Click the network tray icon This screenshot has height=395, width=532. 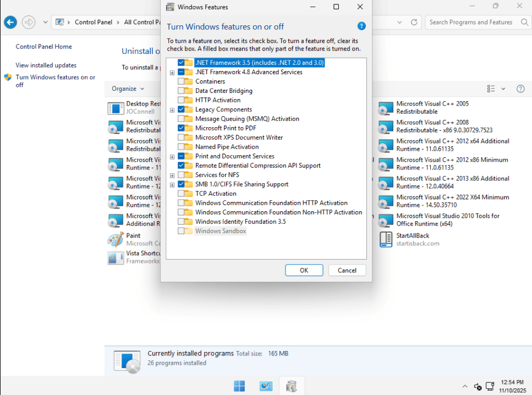490,386
